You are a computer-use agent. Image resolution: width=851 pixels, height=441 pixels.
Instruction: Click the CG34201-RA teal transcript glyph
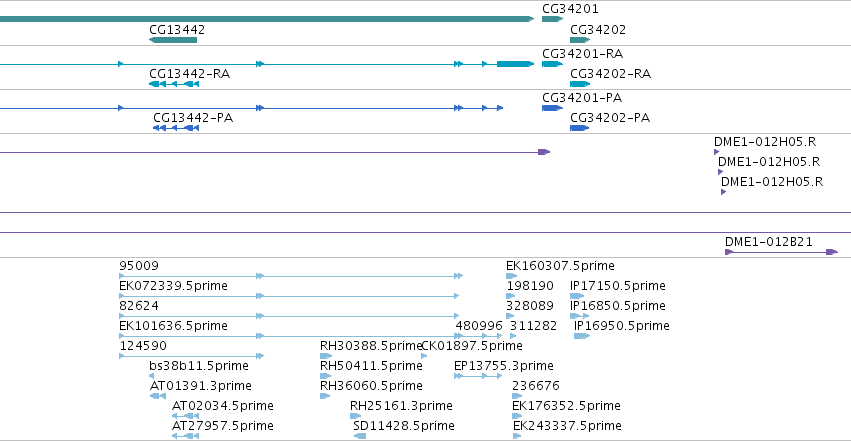click(552, 64)
